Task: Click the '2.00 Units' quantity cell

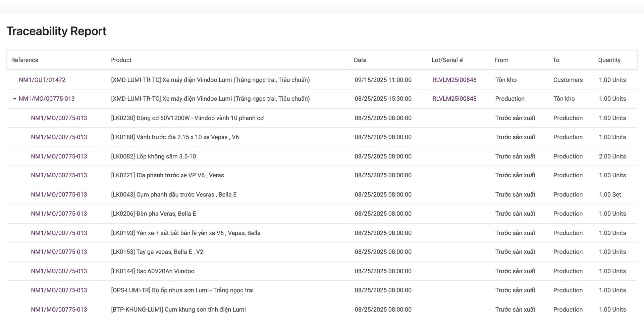Action: point(612,156)
